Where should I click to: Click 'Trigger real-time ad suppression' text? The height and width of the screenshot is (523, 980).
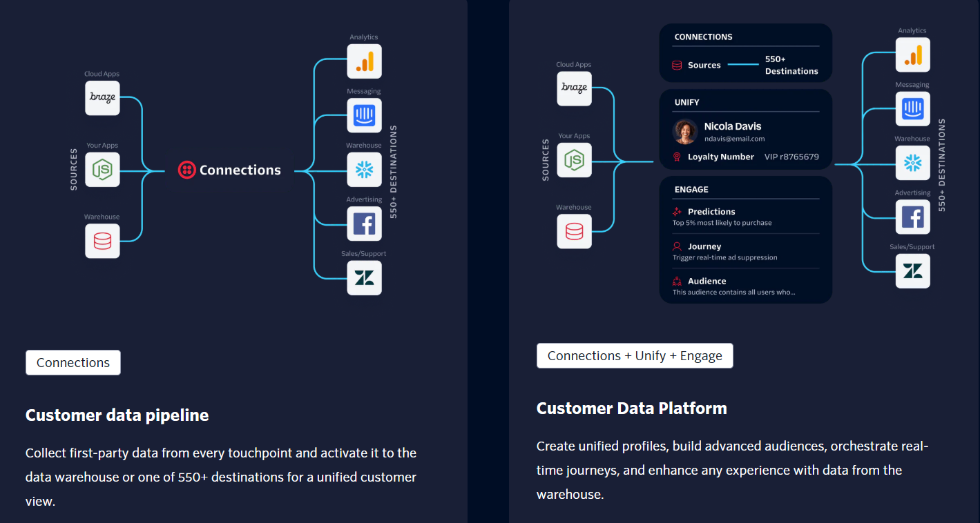coord(725,257)
